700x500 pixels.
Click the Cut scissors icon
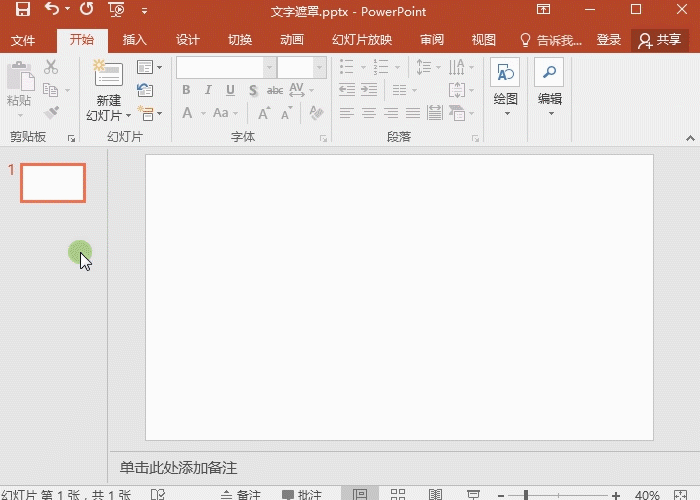pos(51,67)
